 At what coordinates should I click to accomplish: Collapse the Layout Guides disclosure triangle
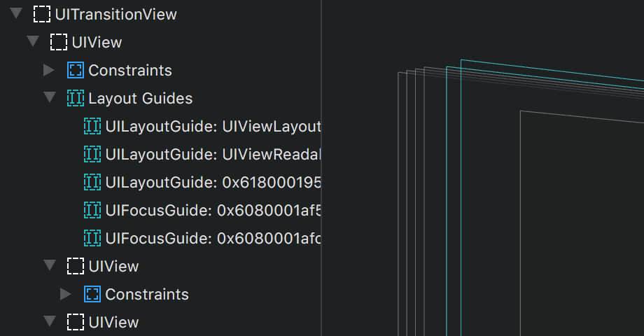coord(50,97)
